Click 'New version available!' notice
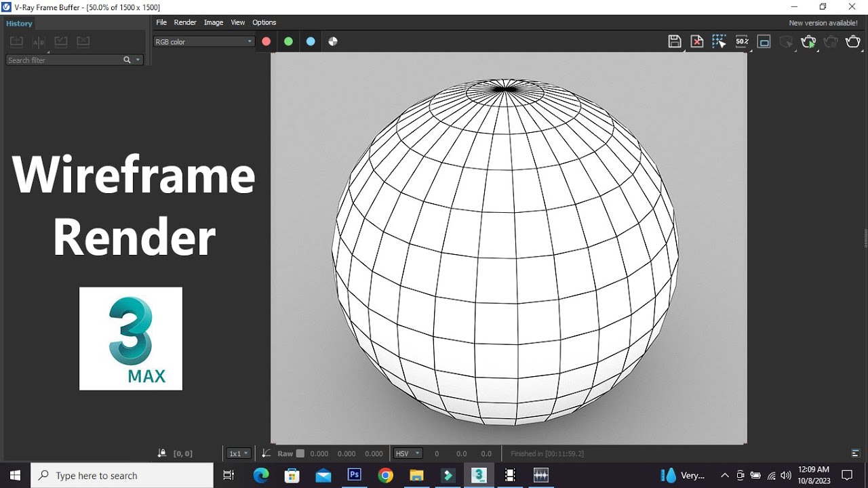The image size is (868, 488). [823, 23]
